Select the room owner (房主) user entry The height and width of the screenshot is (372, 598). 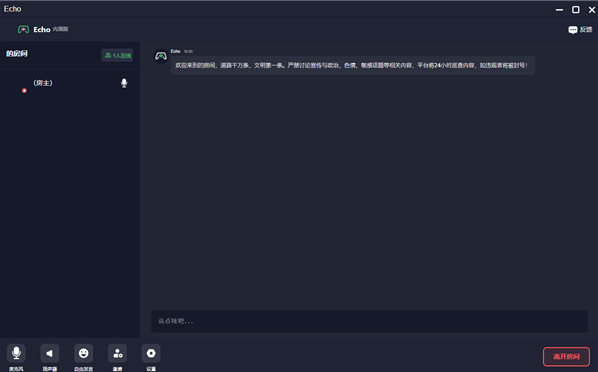click(70, 83)
